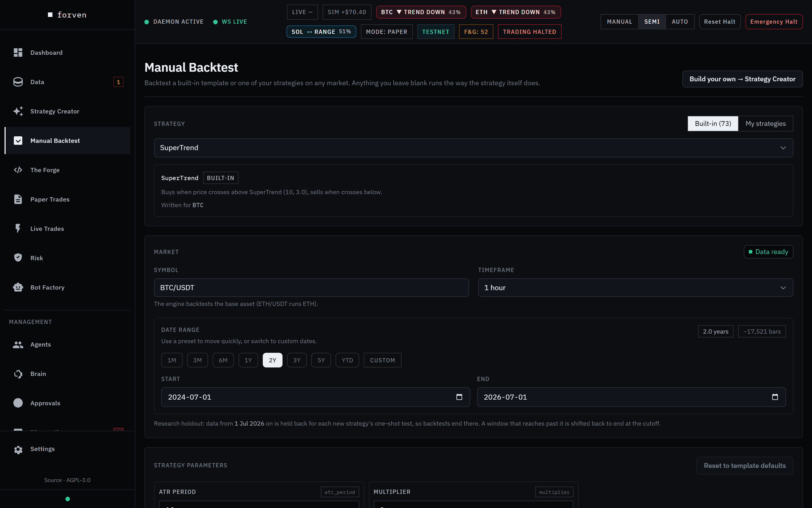Click the Brain icon in sidebar
The height and width of the screenshot is (508, 812).
18,374
